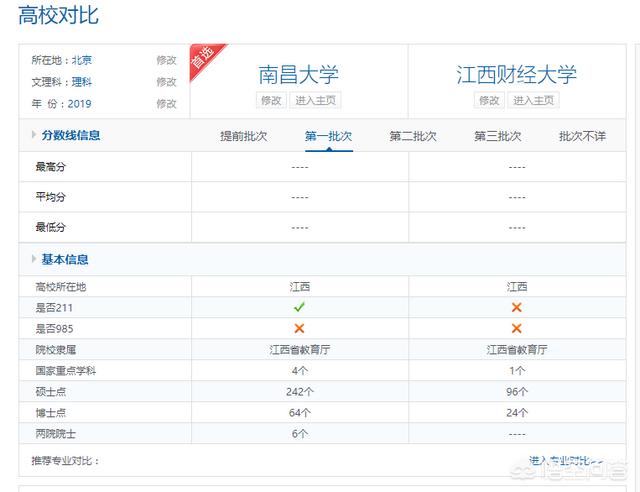Screen dimensions: 640x492
Task: Click 修改 next to 所在地 北京
Action: (166, 60)
